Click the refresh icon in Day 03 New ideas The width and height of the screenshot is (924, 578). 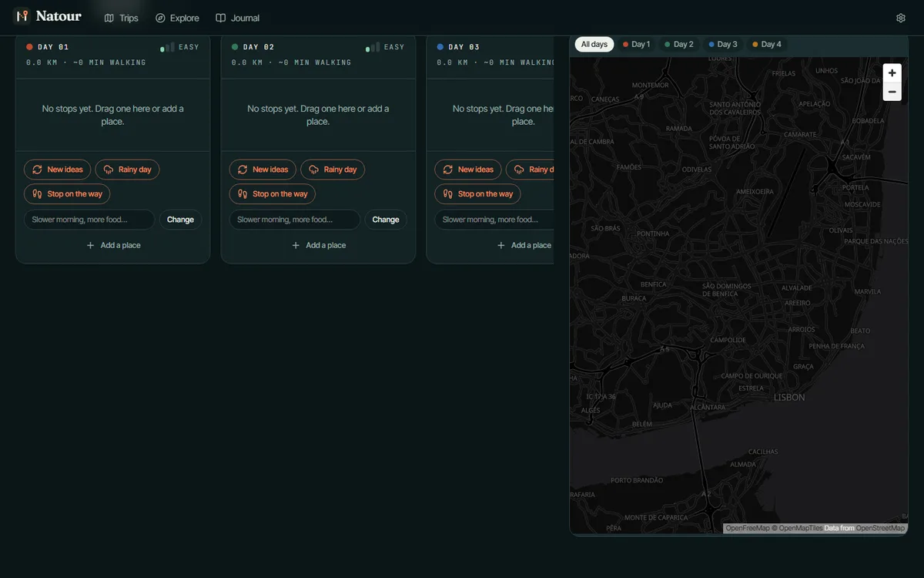448,170
